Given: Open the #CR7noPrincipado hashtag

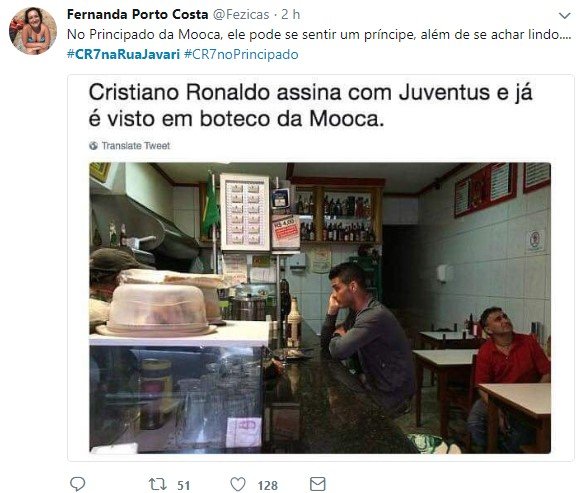Looking at the screenshot, I should pos(241,54).
